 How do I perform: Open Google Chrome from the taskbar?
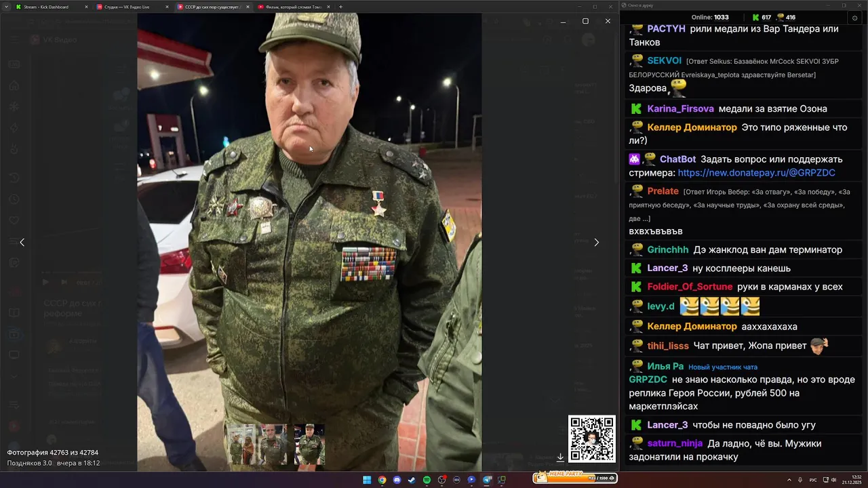tap(382, 480)
